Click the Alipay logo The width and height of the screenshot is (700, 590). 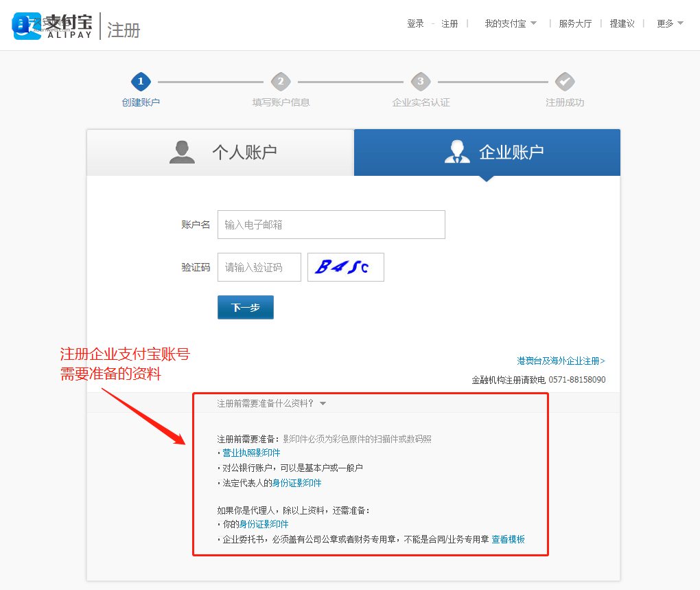(52, 26)
